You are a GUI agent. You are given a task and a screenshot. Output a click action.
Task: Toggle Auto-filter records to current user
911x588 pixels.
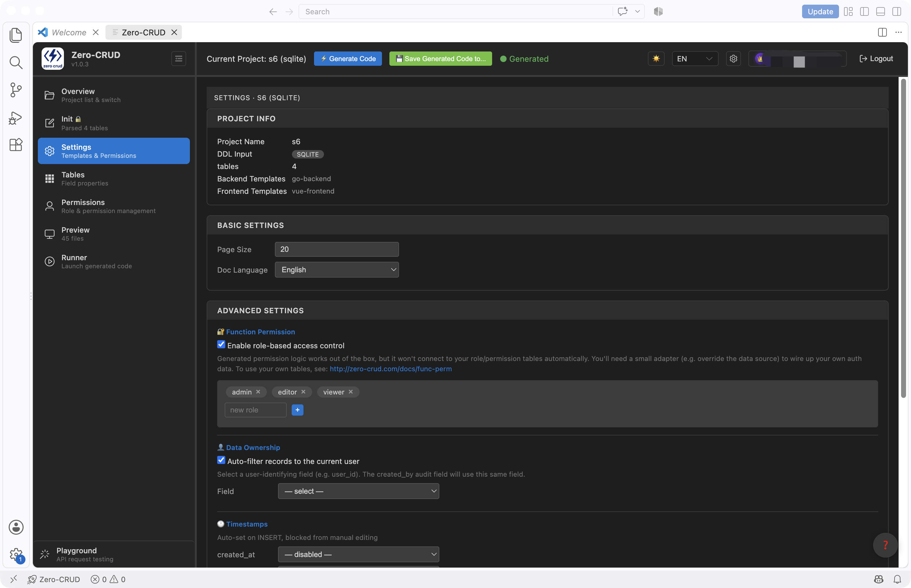coord(221,460)
